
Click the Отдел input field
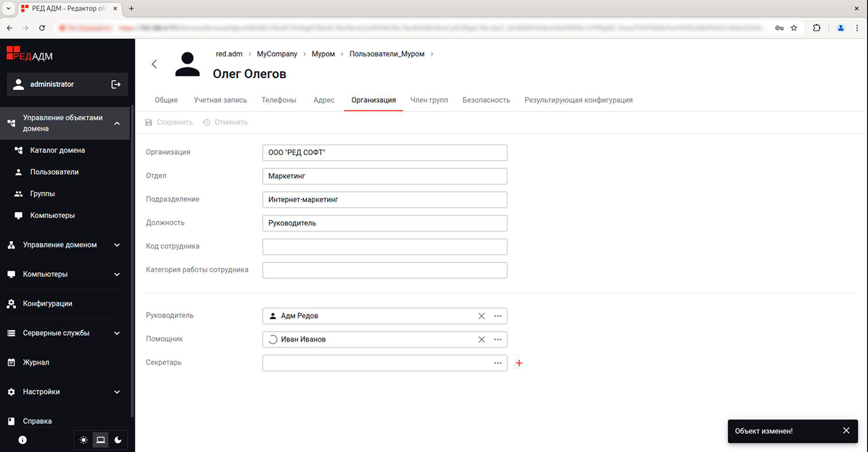pos(385,176)
